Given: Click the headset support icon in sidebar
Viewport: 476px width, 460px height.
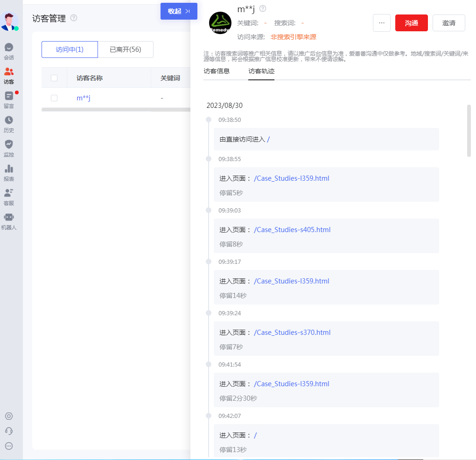Looking at the screenshot, I should point(9,431).
